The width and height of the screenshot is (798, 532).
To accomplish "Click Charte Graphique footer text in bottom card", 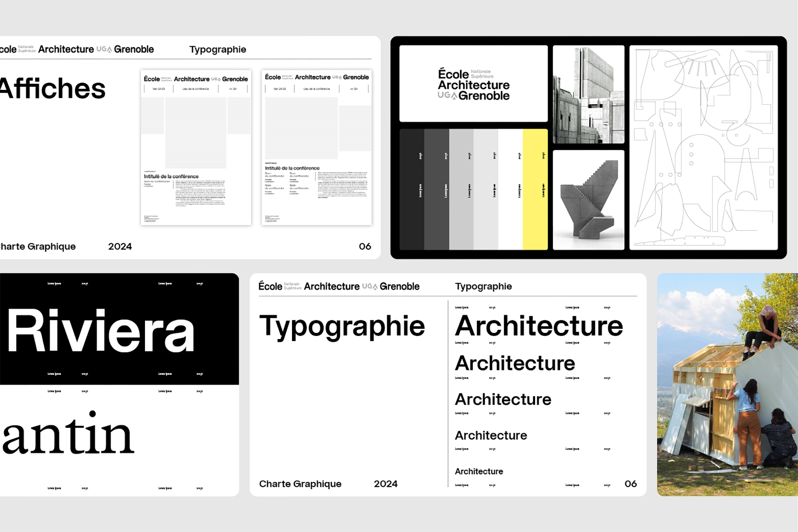I will click(300, 484).
